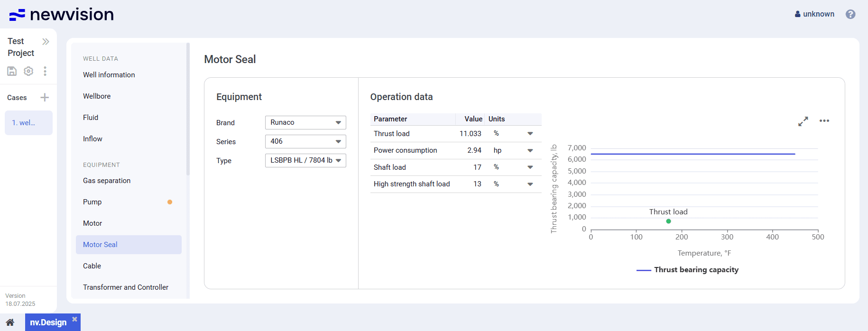Expand the Type dropdown LSBPB HL
Screen dimensions: 868x331
tap(305, 160)
